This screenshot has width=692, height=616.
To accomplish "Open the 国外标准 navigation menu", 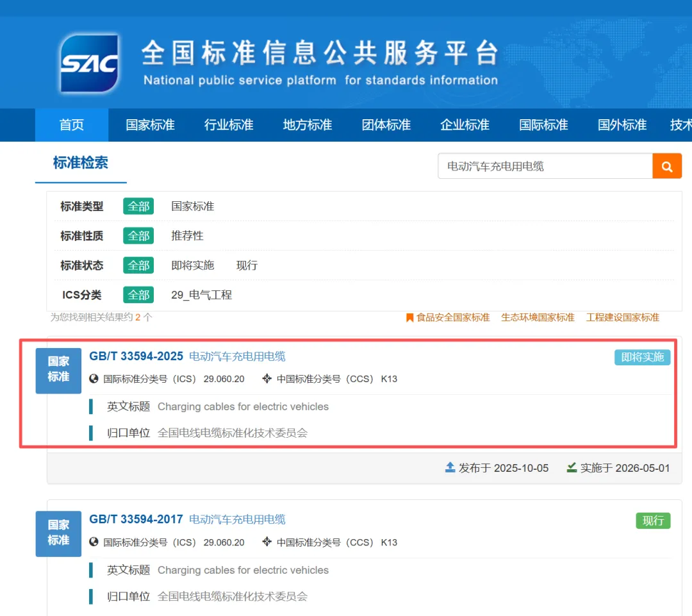I will pyautogui.click(x=622, y=125).
